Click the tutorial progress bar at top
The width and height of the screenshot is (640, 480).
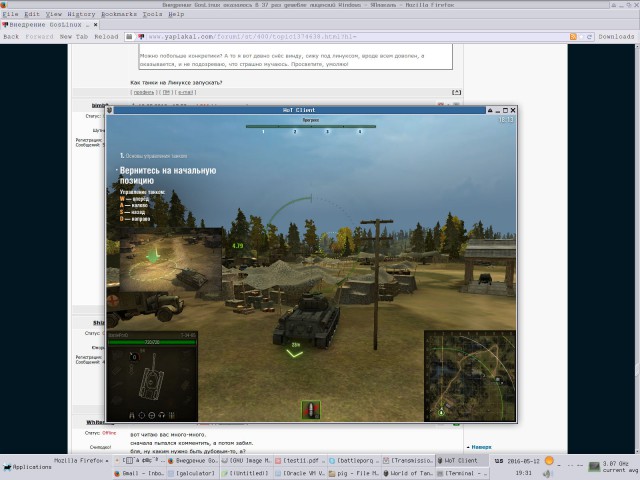[x=311, y=127]
